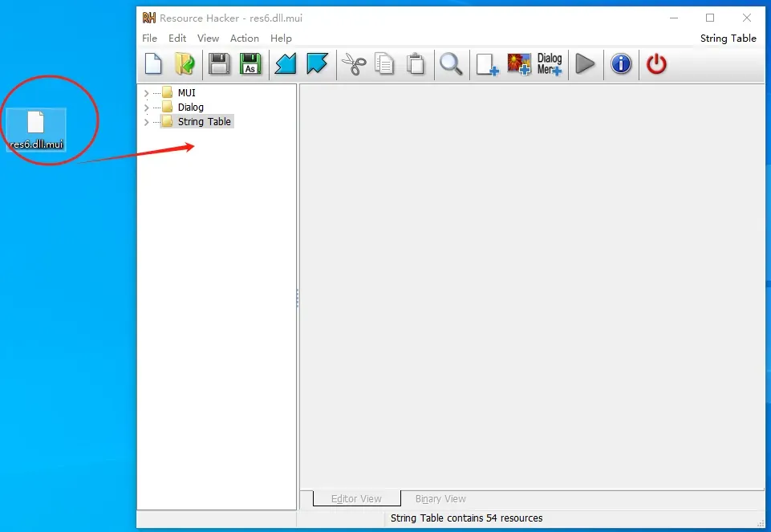Open the Help menu
Image resolution: width=771 pixels, height=532 pixels.
[281, 39]
